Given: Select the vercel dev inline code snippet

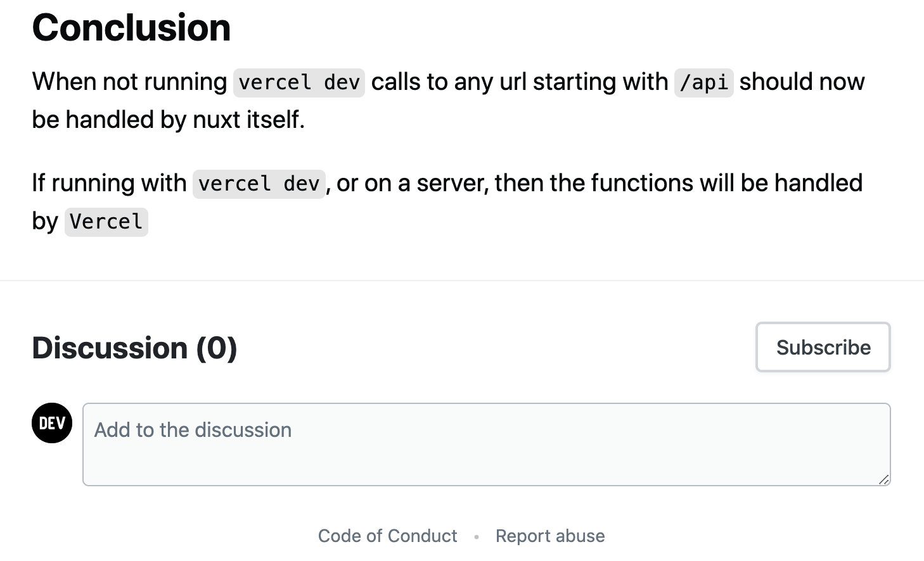Looking at the screenshot, I should [298, 82].
